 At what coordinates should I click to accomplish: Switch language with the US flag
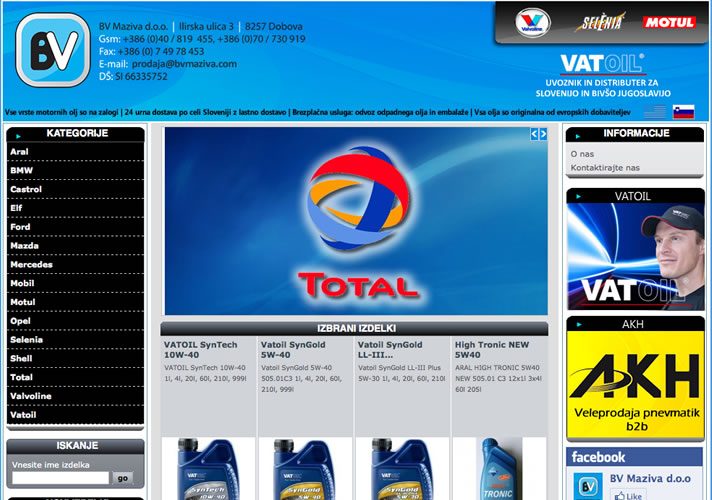(x=655, y=112)
